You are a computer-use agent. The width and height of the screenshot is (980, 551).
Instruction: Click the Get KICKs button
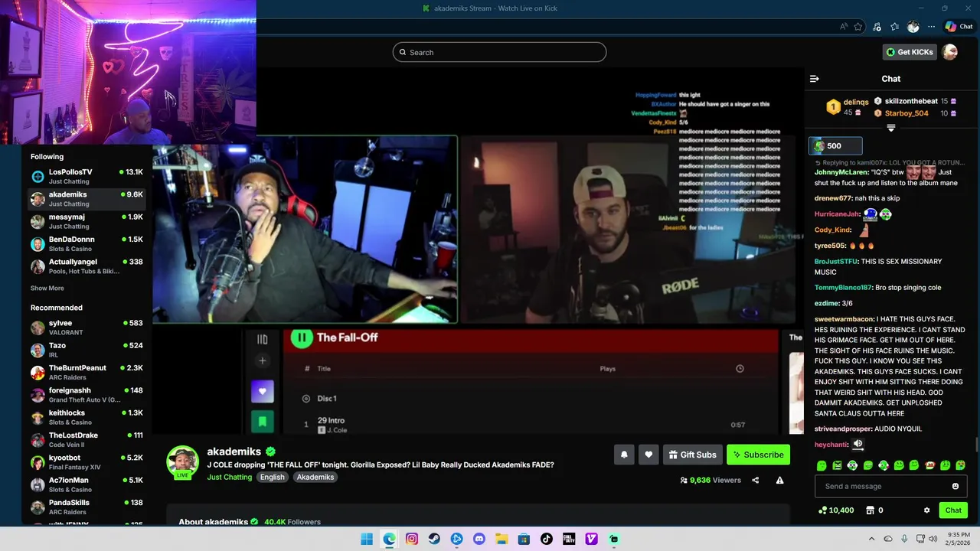[910, 52]
